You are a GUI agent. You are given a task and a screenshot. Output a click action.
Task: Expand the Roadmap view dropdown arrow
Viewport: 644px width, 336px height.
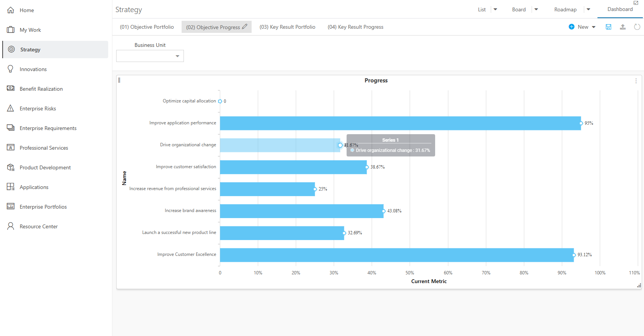[x=588, y=9]
